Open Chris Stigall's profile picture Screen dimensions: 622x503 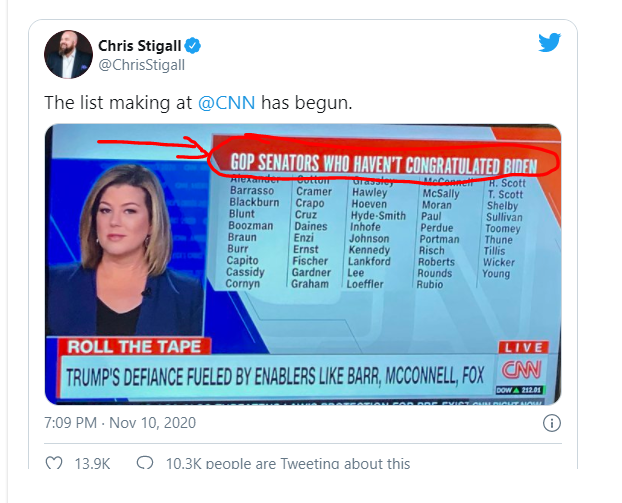pos(68,54)
